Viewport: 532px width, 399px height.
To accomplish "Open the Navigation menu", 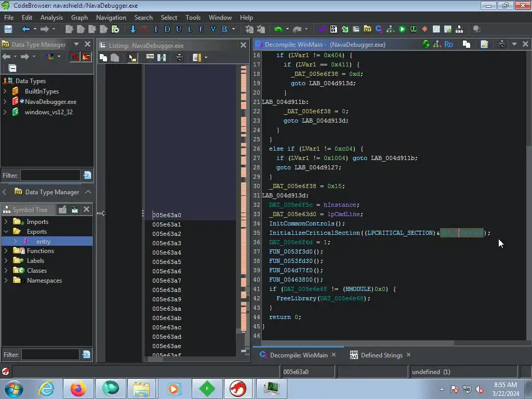I will pyautogui.click(x=111, y=18).
